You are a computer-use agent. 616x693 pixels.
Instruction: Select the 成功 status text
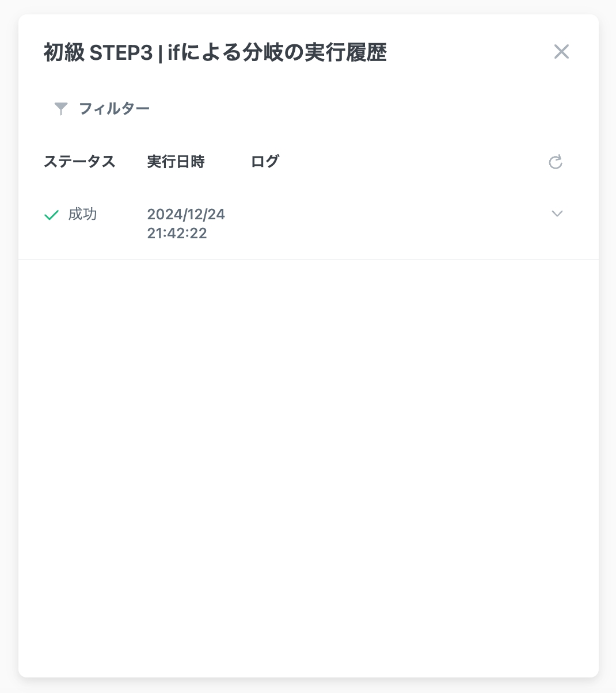click(82, 215)
